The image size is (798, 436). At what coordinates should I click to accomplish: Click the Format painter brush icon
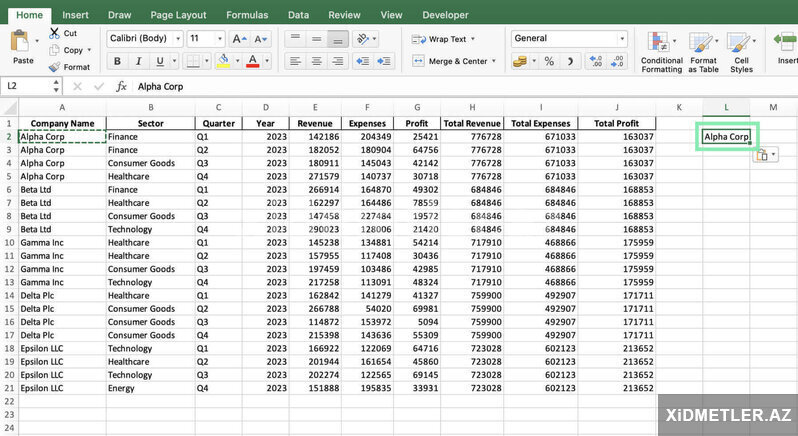pos(54,67)
